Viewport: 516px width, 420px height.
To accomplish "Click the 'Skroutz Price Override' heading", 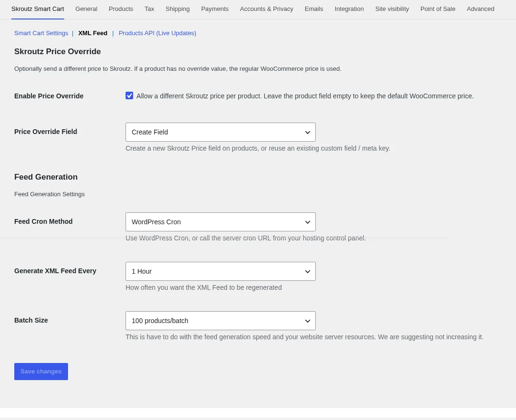I will pyautogui.click(x=57, y=52).
